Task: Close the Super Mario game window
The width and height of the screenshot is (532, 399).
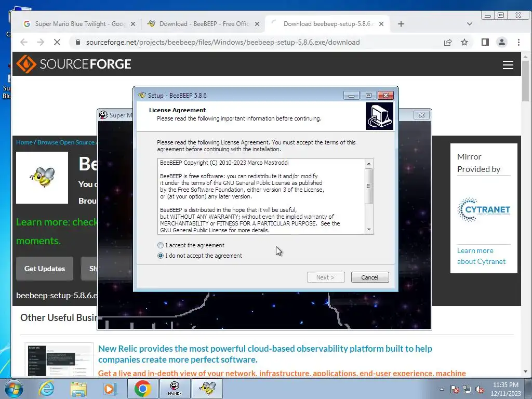Action: tap(422, 115)
